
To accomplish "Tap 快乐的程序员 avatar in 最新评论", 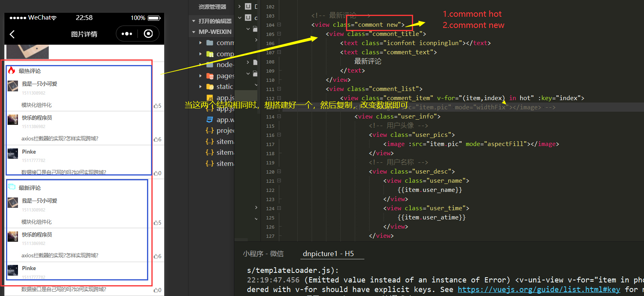I will 13,237.
